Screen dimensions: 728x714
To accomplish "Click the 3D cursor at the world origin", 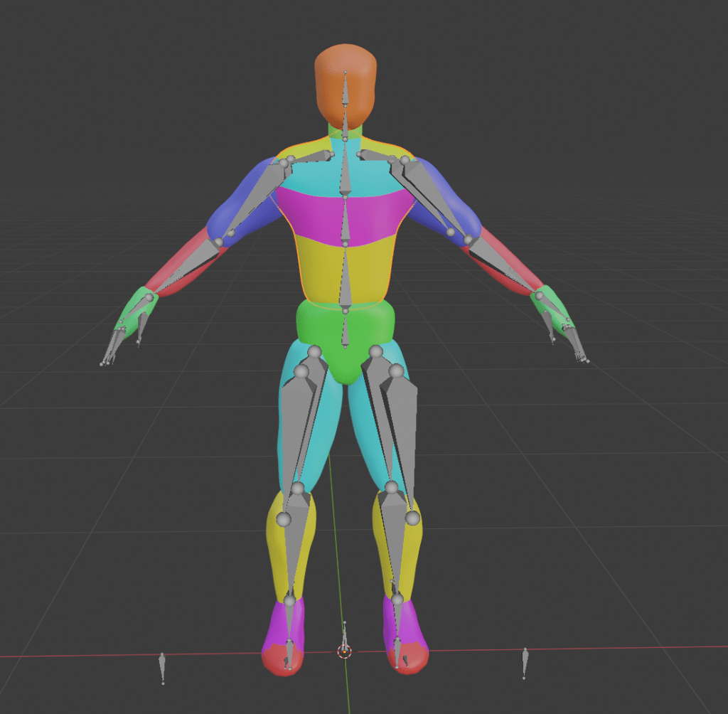I will tap(345, 651).
